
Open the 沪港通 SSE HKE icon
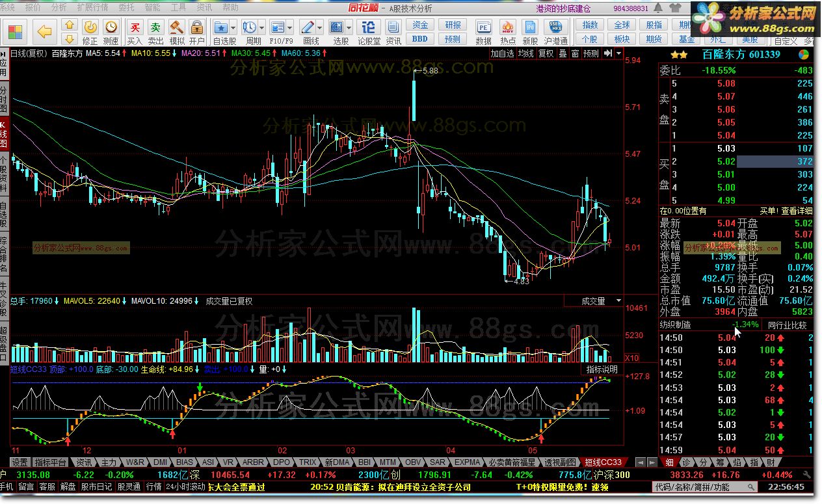pos(556,27)
